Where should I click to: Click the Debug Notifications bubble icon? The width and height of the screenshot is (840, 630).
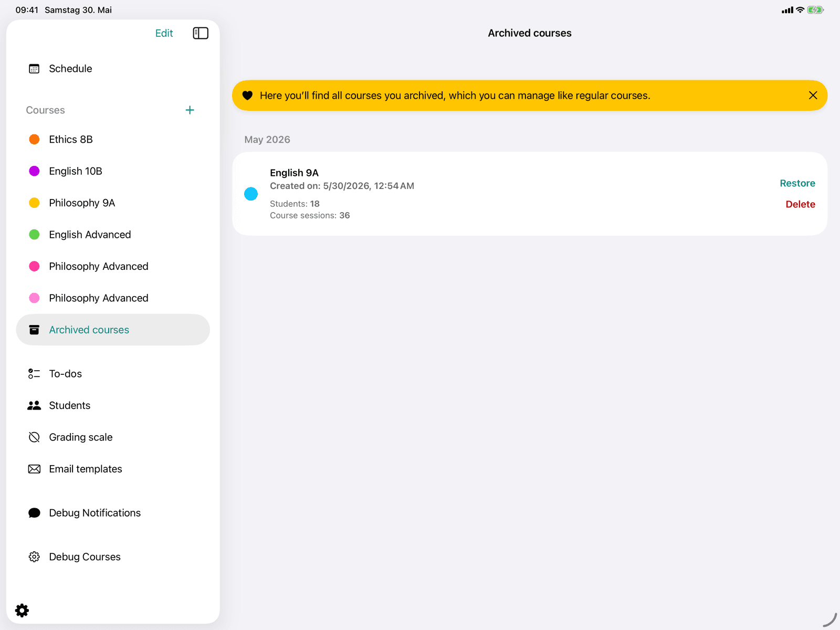(34, 513)
